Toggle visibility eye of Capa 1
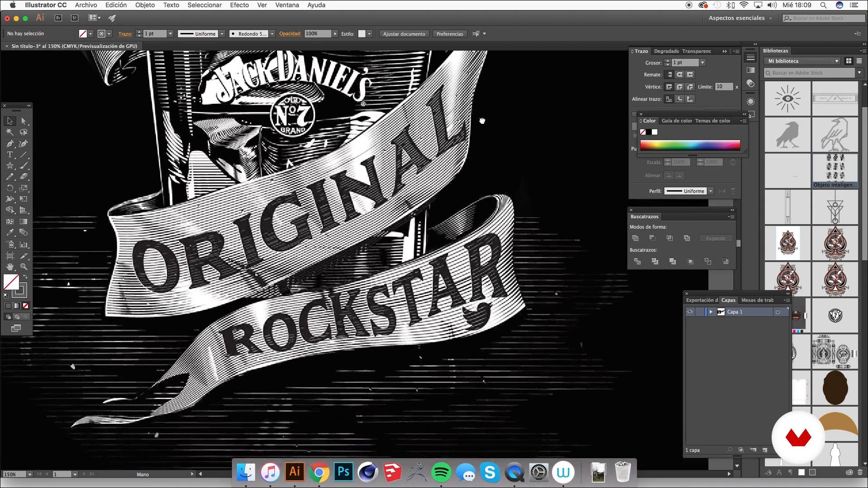Viewport: 868px width, 488px height. (690, 312)
